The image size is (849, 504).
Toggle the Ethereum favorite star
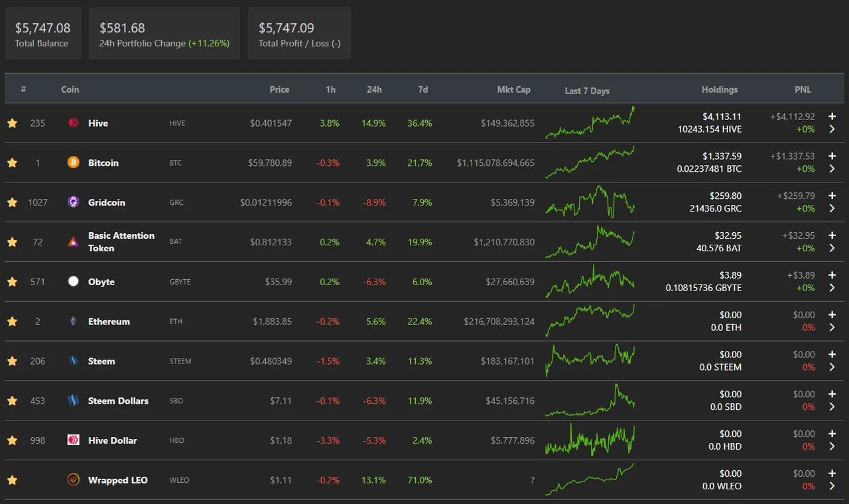12,321
